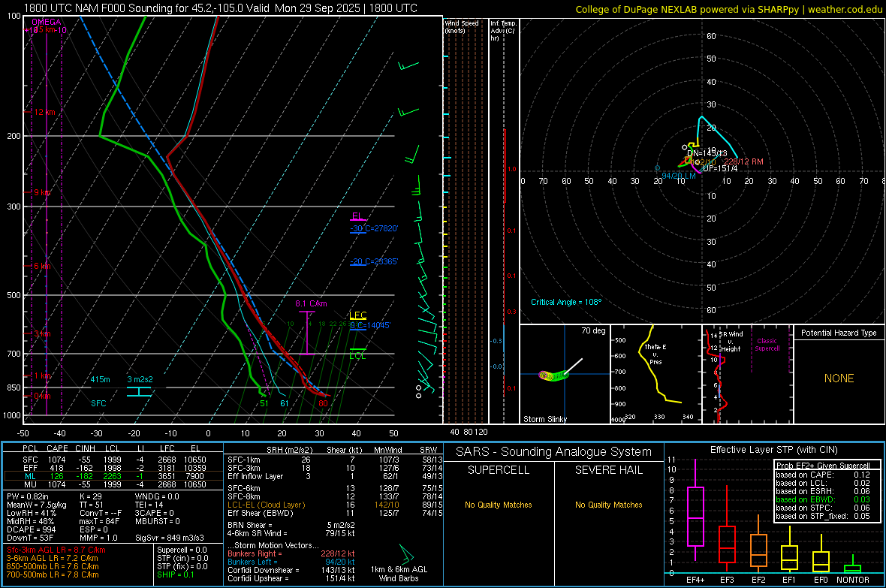Image resolution: width=886 pixels, height=588 pixels.
Task: Click the Eff Inflow Layer row label
Action: 255,476
